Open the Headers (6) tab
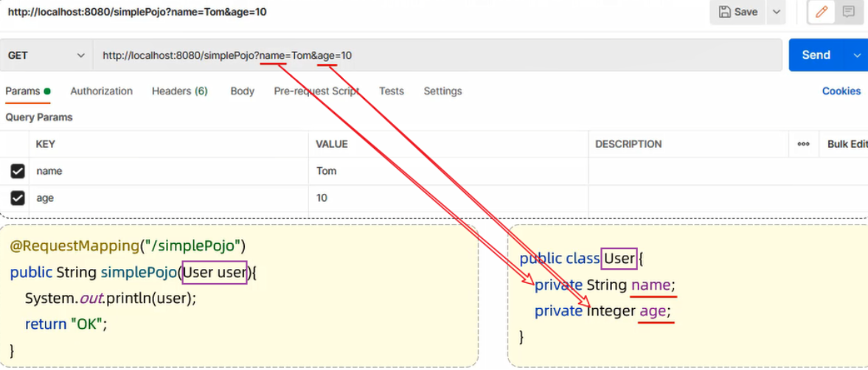The width and height of the screenshot is (868, 370). click(x=180, y=91)
